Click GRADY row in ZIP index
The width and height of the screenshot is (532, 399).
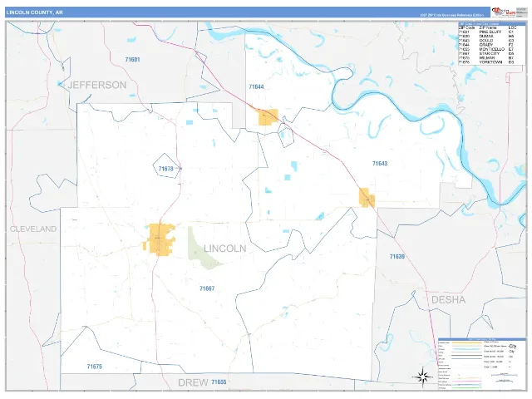pos(486,45)
